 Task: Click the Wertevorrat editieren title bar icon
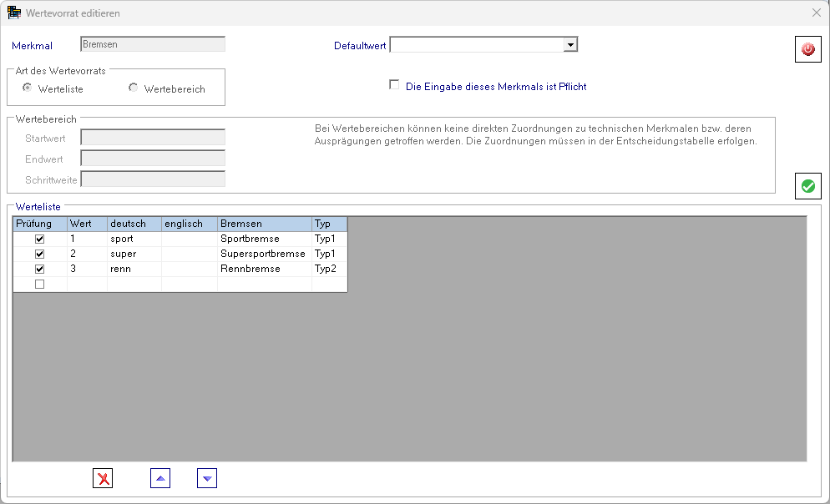pyautogui.click(x=14, y=13)
